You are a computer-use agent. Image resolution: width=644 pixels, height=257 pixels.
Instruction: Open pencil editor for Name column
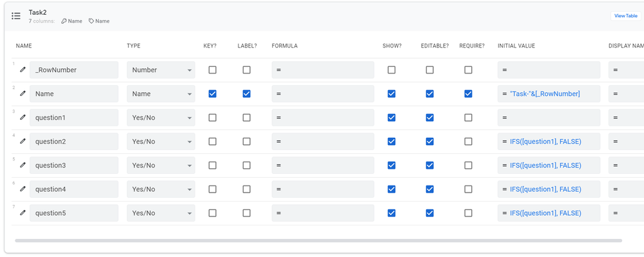tap(23, 93)
